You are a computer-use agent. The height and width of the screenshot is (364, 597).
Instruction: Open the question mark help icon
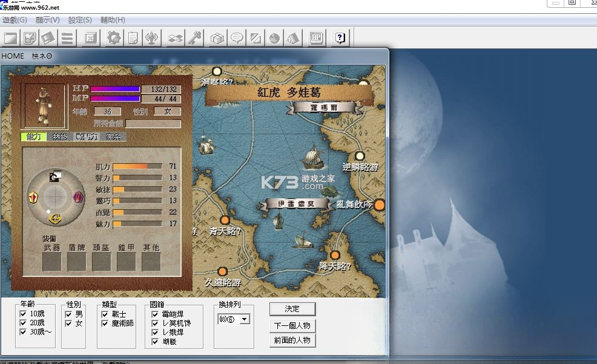point(340,38)
